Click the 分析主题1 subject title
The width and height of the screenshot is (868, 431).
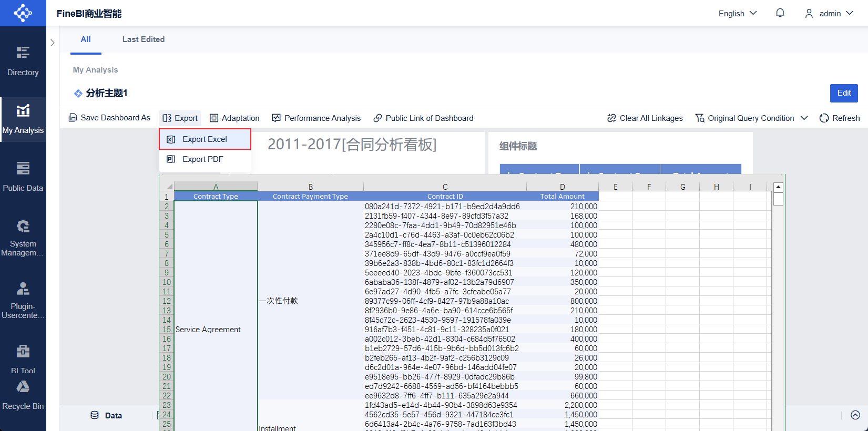pos(107,93)
